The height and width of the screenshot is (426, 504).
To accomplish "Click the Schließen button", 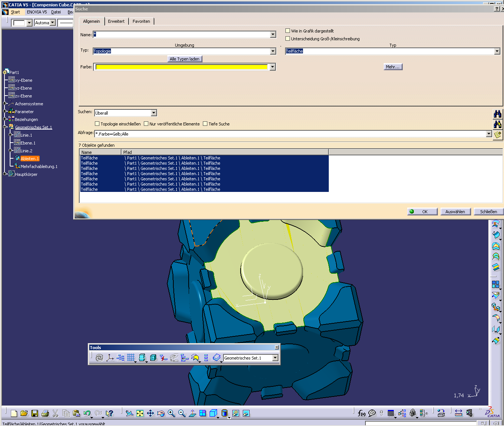I will point(488,212).
